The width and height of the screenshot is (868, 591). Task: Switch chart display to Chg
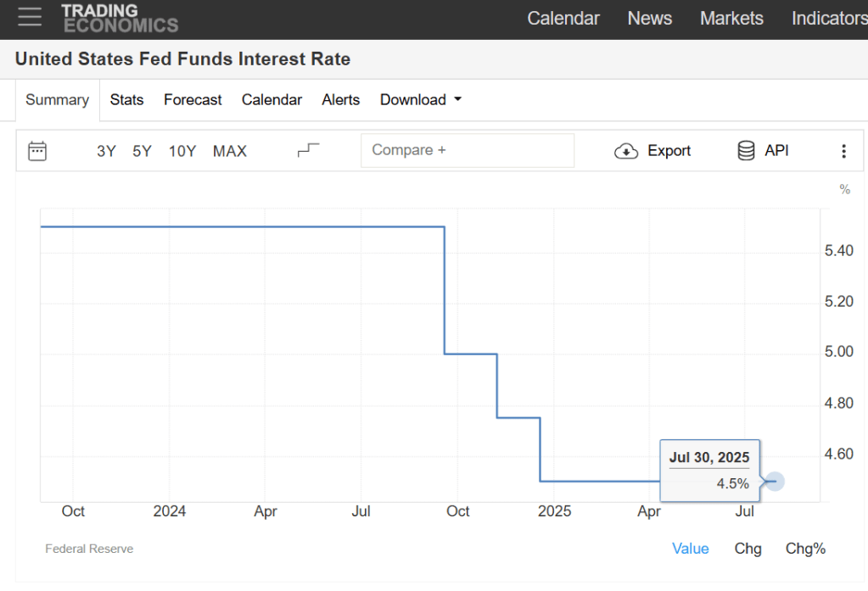[x=748, y=549]
